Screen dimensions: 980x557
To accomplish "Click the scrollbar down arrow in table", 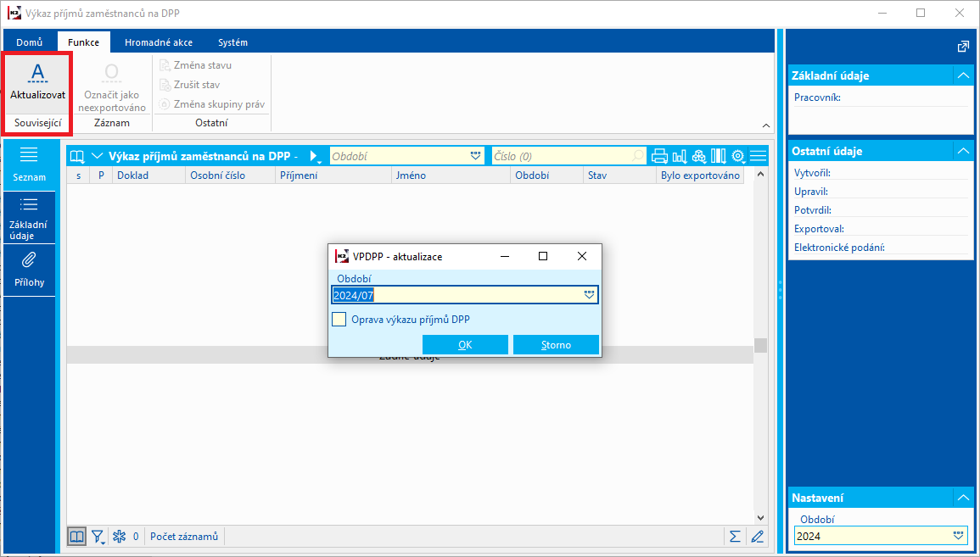I will (x=760, y=518).
